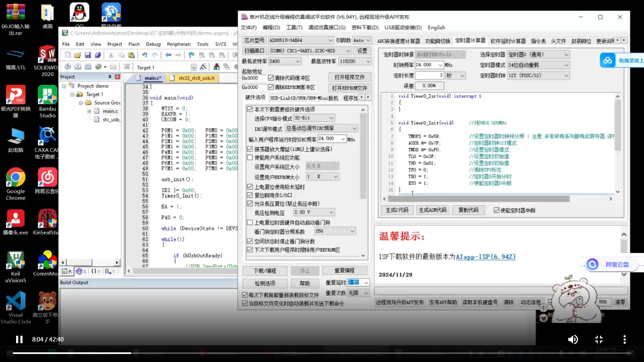This screenshot has height=362, width=644.
Task: Click the 下载/编程 button
Action: (265, 271)
